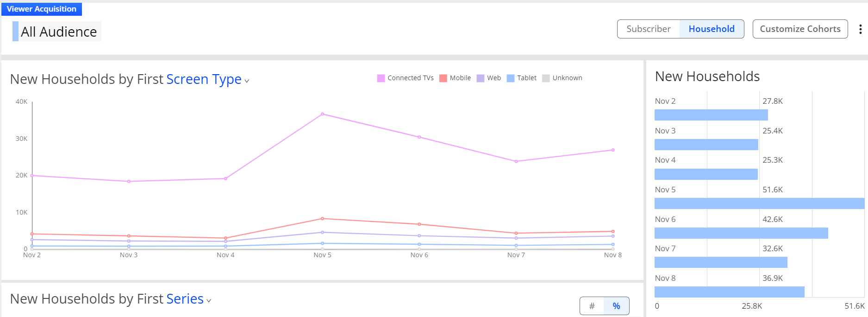Click the Connected TVs legend swatch

click(x=381, y=78)
